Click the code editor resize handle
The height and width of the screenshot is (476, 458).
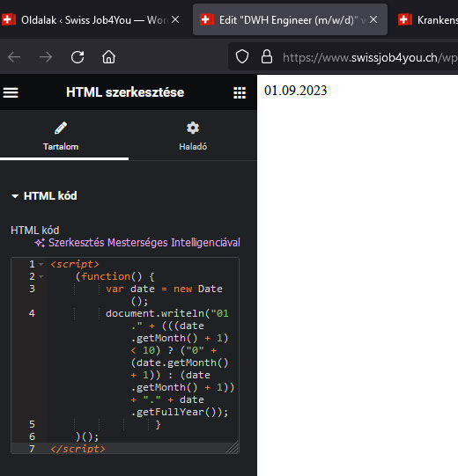pyautogui.click(x=233, y=448)
